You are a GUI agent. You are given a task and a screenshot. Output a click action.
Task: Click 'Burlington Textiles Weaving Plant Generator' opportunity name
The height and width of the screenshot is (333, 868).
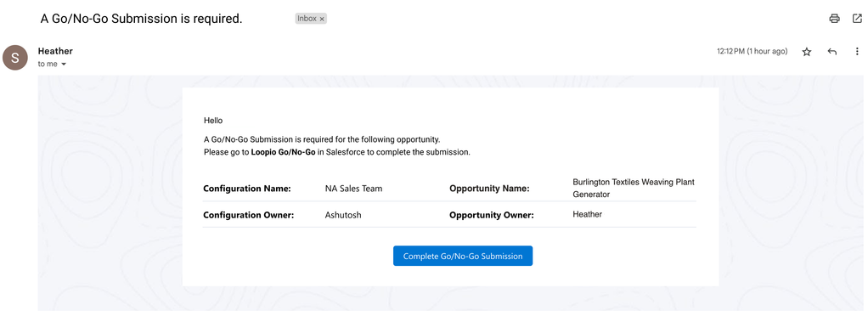click(634, 189)
